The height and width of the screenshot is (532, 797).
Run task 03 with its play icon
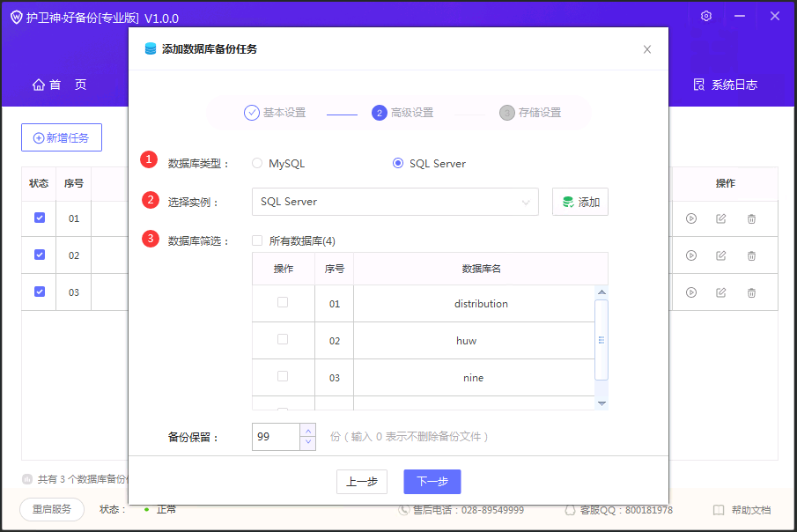click(691, 292)
